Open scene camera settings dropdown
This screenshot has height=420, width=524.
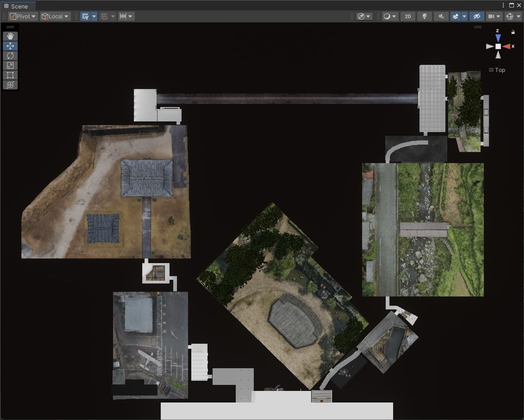tap(494, 17)
